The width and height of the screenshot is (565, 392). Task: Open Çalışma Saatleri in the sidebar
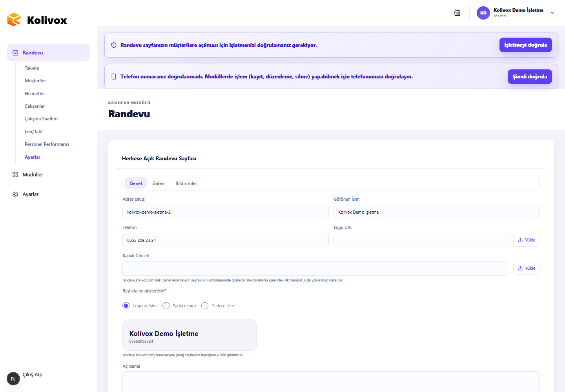pos(41,119)
